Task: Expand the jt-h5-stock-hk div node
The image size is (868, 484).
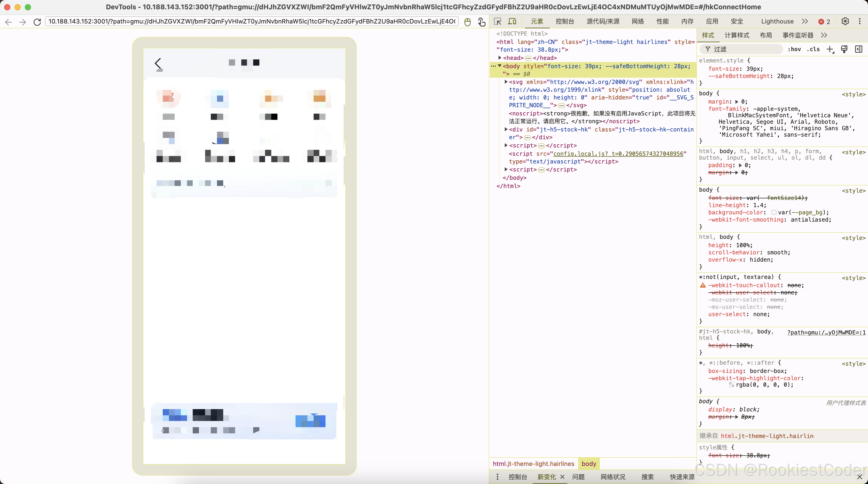Action: (x=506, y=129)
